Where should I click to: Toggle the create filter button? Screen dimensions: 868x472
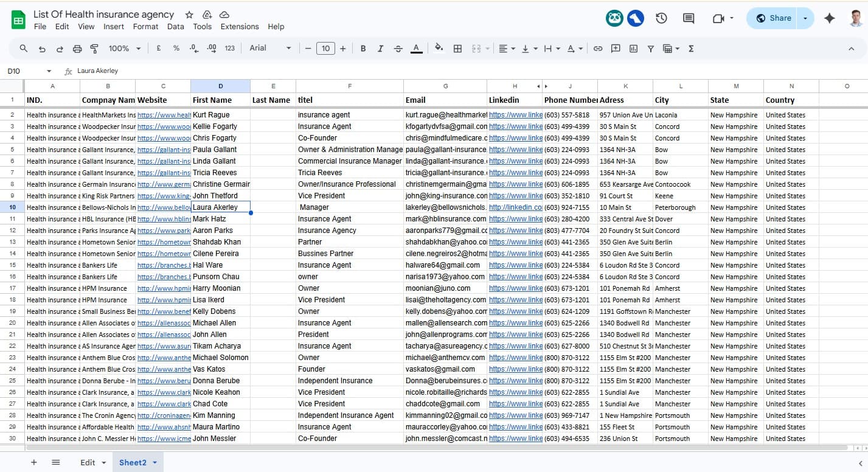(651, 49)
